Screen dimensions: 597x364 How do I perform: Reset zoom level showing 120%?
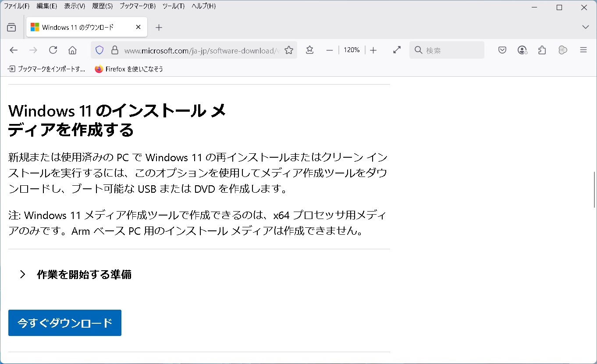coord(352,50)
